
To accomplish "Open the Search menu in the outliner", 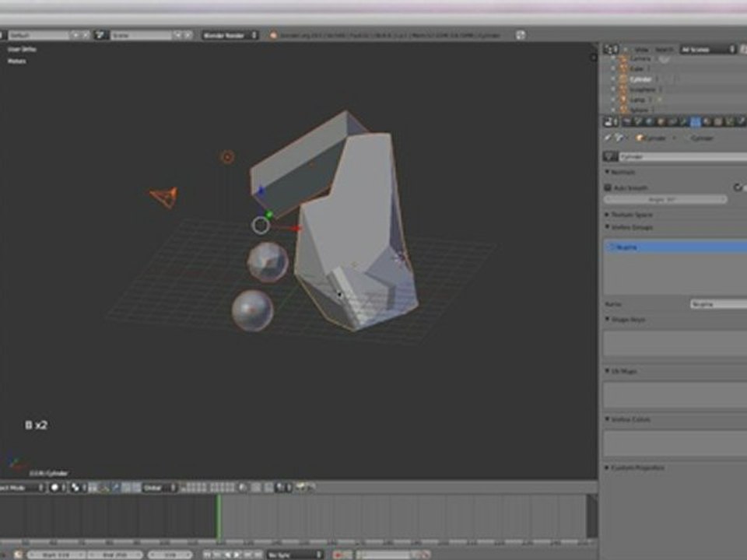I will 664,50.
